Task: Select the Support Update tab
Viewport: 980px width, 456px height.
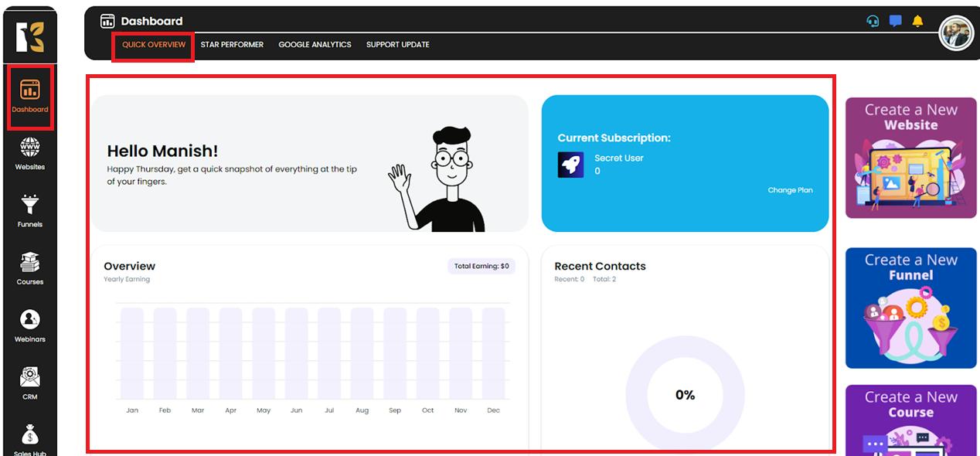Action: (397, 45)
